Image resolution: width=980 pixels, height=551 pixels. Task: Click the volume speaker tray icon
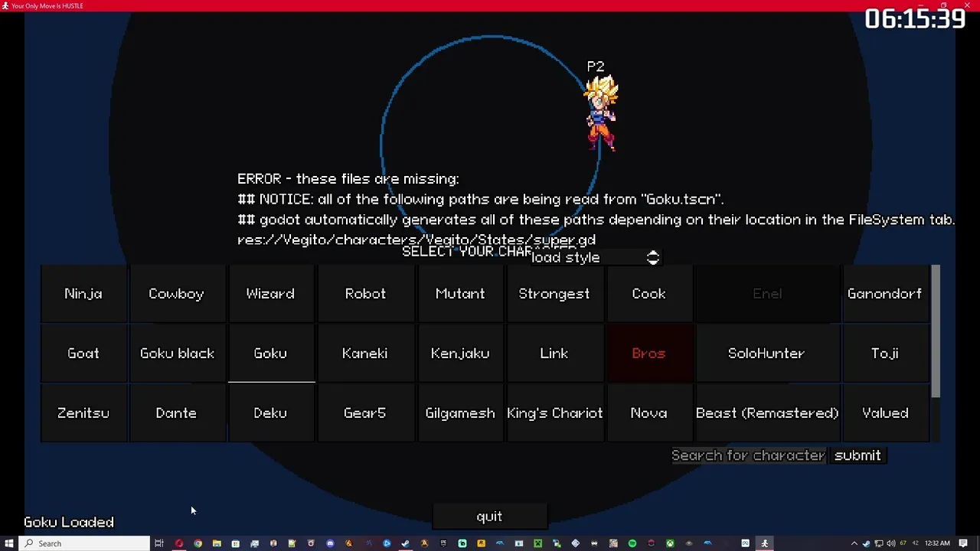tap(890, 543)
